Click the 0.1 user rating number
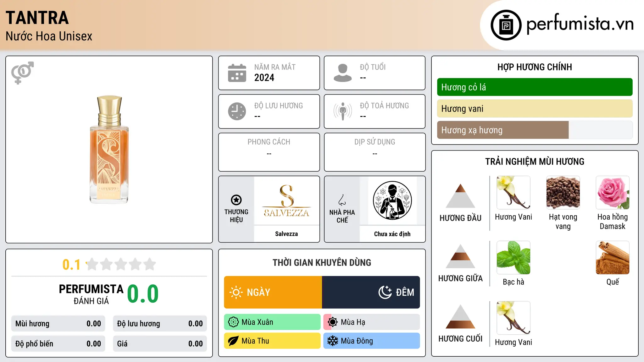 [71, 265]
